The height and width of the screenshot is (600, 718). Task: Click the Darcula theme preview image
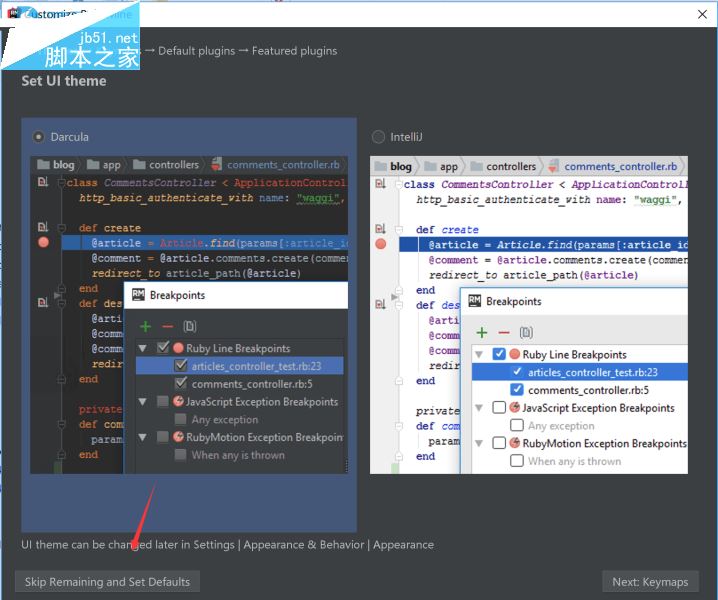coord(189,315)
